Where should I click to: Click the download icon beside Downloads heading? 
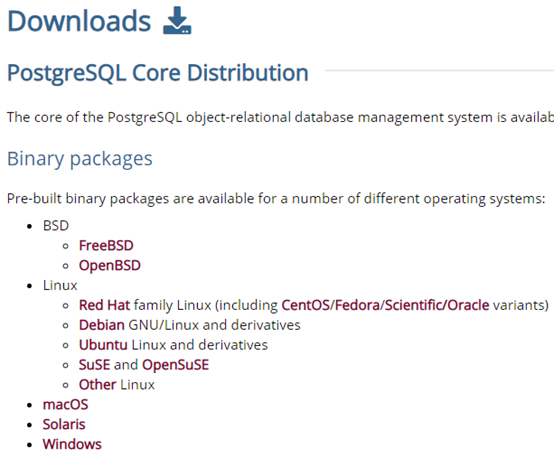[177, 20]
